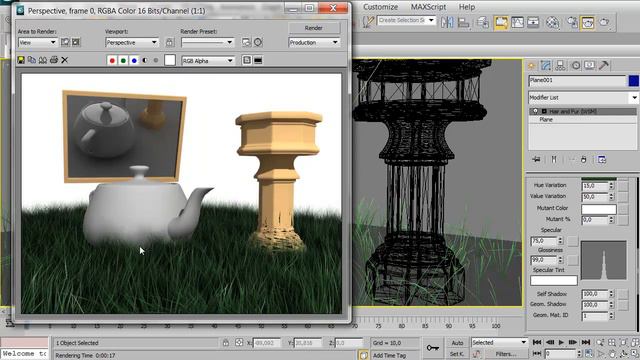The image size is (640, 360).
Task: Switch to the Create panel tab
Action: [x=531, y=65]
